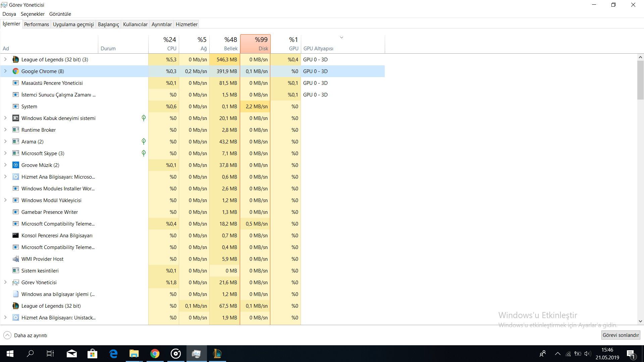644x362 pixels.
Task: Click the Görev Yöneticisi process icon
Action: coord(15,283)
